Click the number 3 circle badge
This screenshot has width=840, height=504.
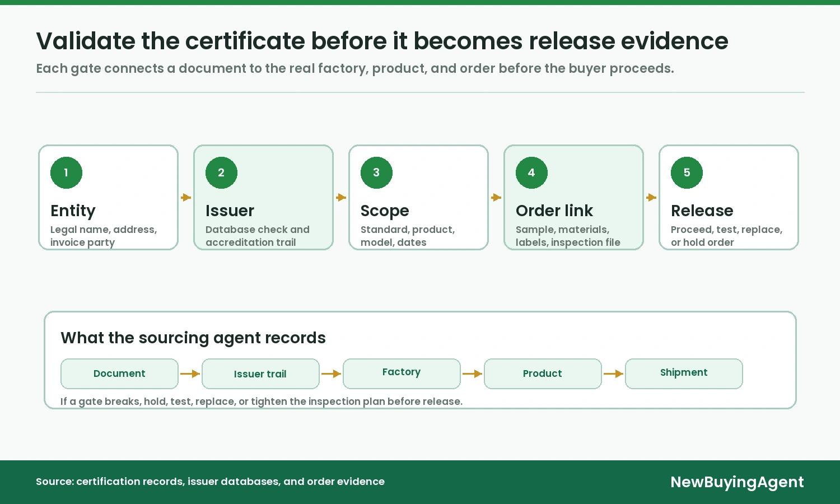376,172
